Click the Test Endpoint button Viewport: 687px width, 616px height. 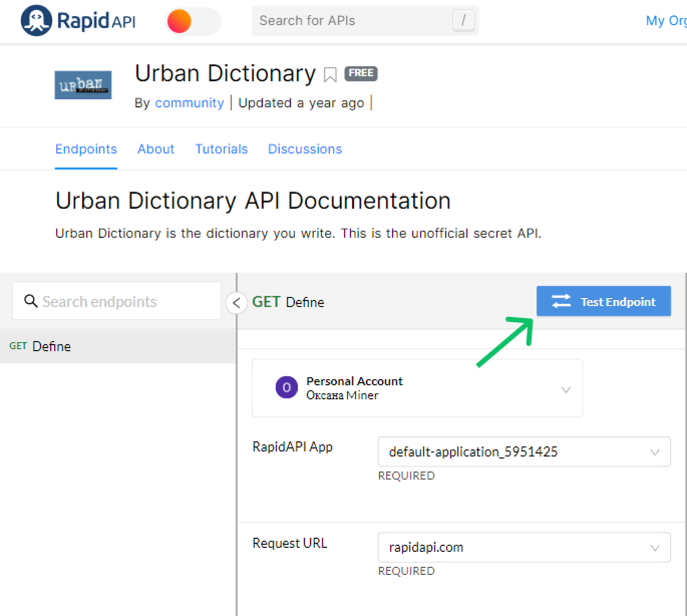[x=604, y=301]
